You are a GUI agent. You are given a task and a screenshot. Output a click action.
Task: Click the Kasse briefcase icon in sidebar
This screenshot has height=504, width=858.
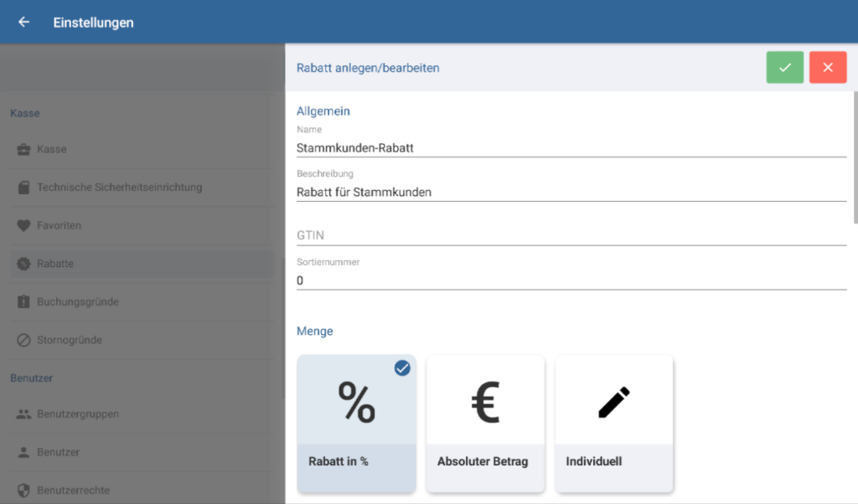click(x=23, y=149)
